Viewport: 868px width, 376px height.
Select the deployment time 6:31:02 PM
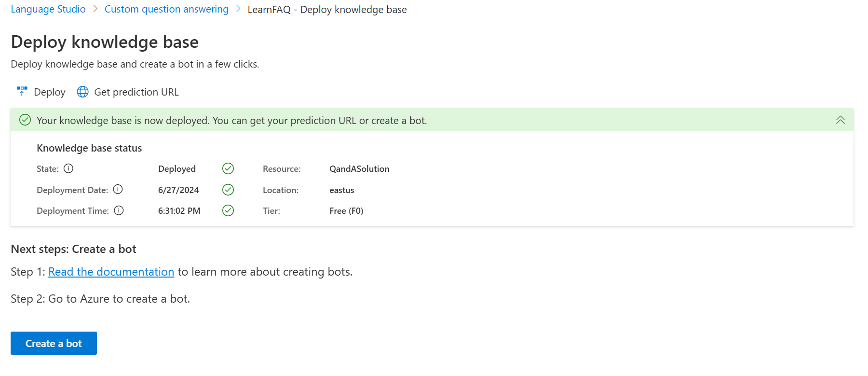[179, 211]
